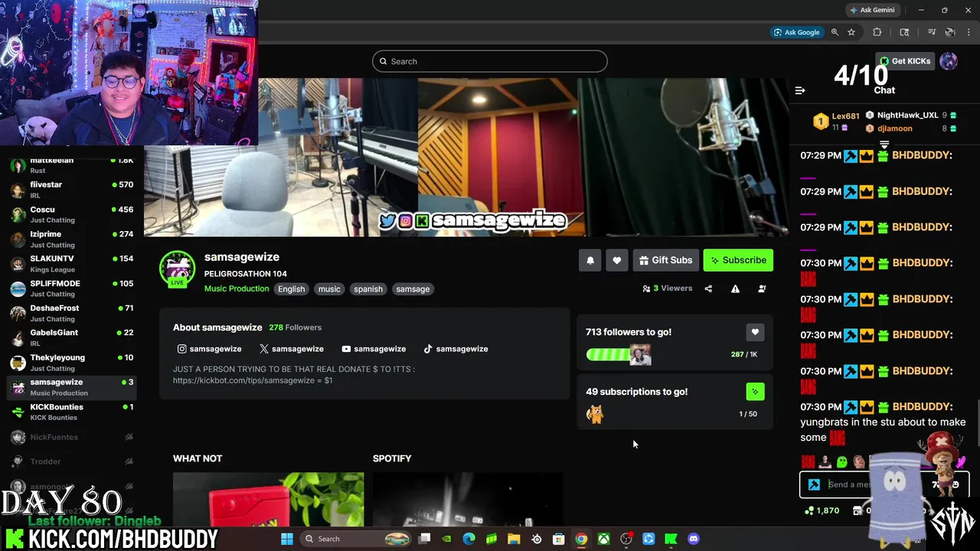Viewport: 980px width, 551px height.
Task: Report stream with warning triangle icon
Action: pyautogui.click(x=735, y=289)
